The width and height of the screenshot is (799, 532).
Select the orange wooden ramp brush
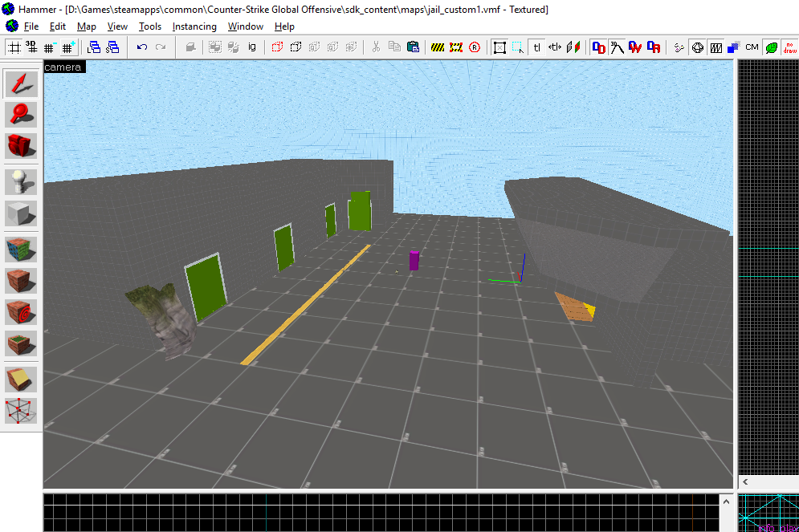[575, 307]
